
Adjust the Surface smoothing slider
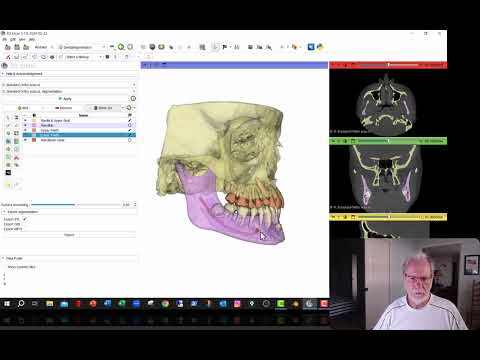[76, 204]
